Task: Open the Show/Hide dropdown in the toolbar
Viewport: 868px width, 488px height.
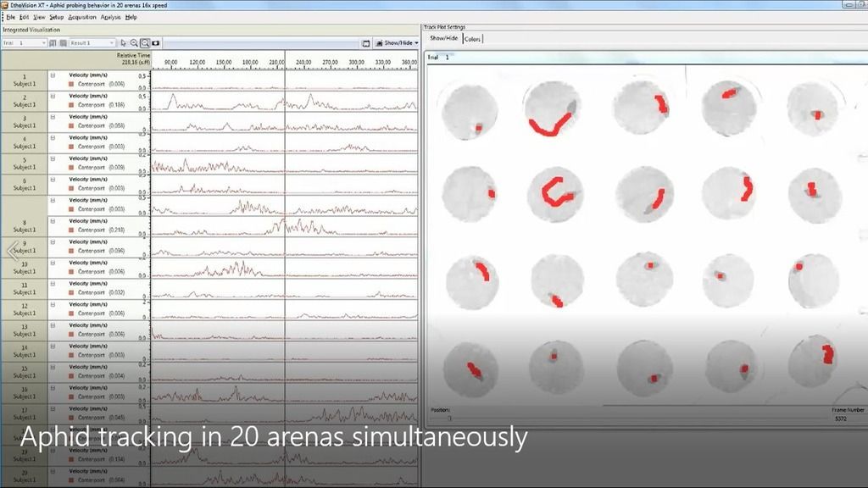Action: point(398,42)
